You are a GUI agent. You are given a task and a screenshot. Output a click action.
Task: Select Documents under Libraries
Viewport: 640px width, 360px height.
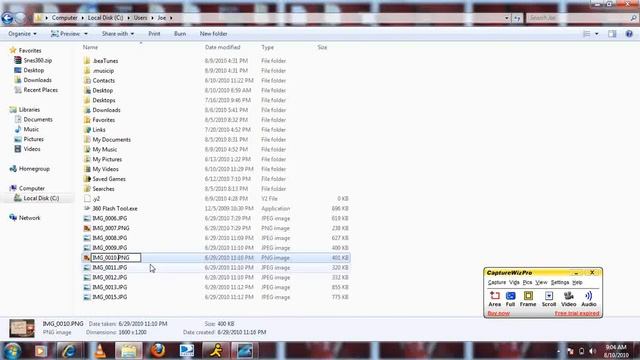click(33, 119)
